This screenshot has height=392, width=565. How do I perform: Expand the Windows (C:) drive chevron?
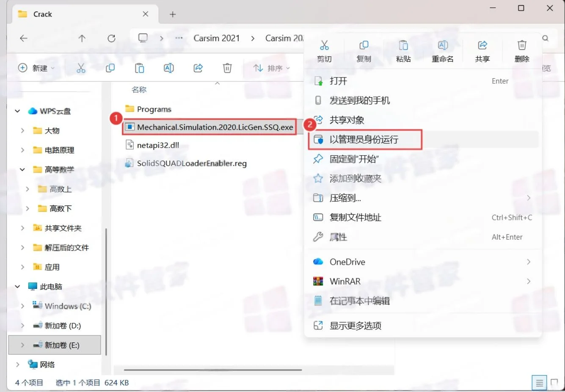[22, 306]
